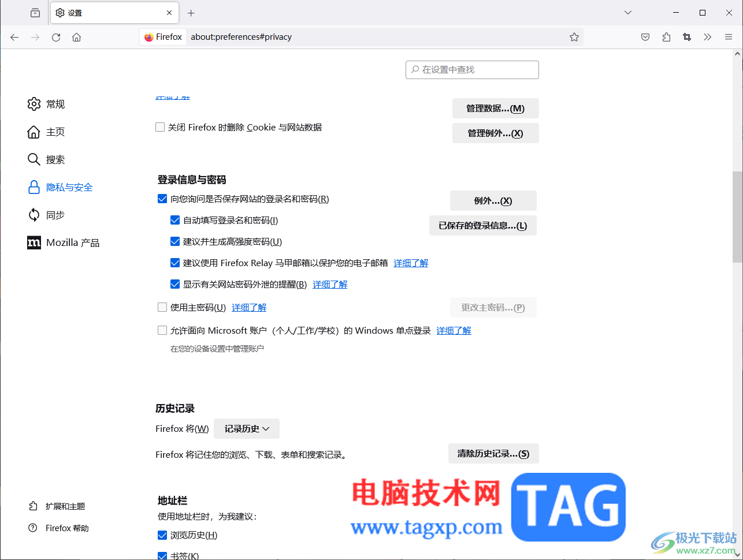List all tabs dropdown arrow
Screen dimensions: 743x560
coord(628,13)
